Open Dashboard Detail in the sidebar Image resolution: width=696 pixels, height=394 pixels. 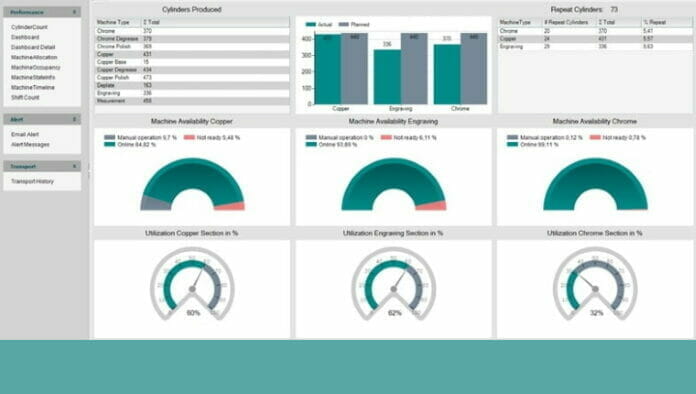click(x=33, y=47)
